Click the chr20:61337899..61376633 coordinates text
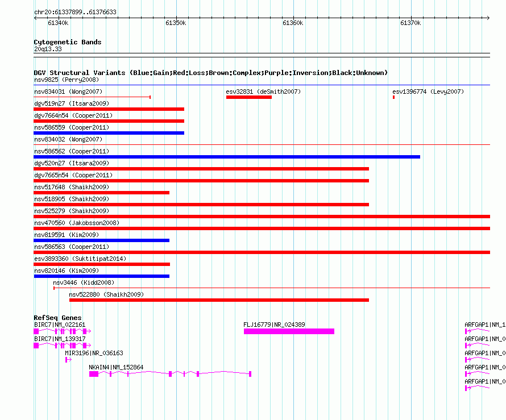Image resolution: width=506 pixels, height=420 pixels. (x=75, y=12)
